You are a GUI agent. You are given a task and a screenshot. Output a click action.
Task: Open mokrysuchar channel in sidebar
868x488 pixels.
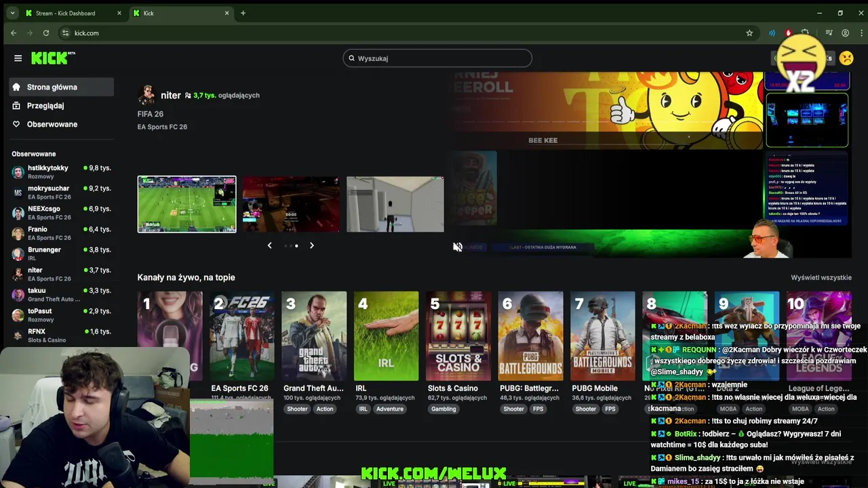click(x=62, y=192)
